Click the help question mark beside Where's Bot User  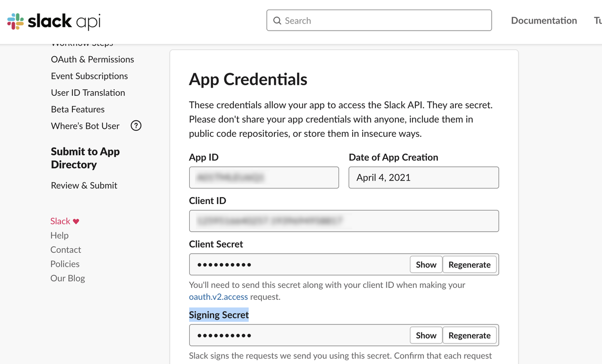(x=135, y=126)
